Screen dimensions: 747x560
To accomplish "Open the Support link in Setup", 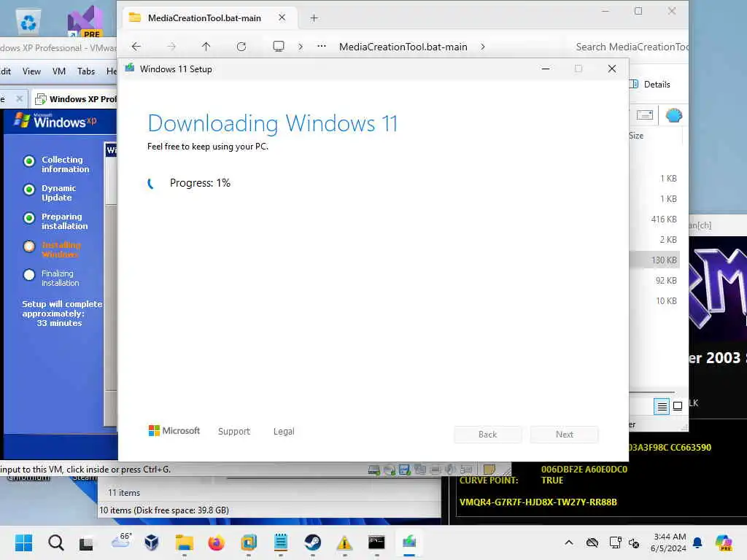I will pyautogui.click(x=234, y=432).
